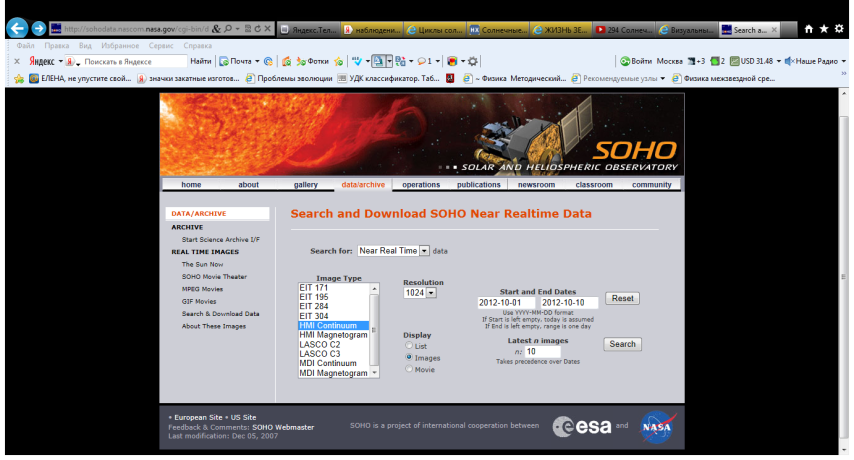The width and height of the screenshot is (854, 460).
Task: Click the Войти login key icon
Action: (625, 62)
